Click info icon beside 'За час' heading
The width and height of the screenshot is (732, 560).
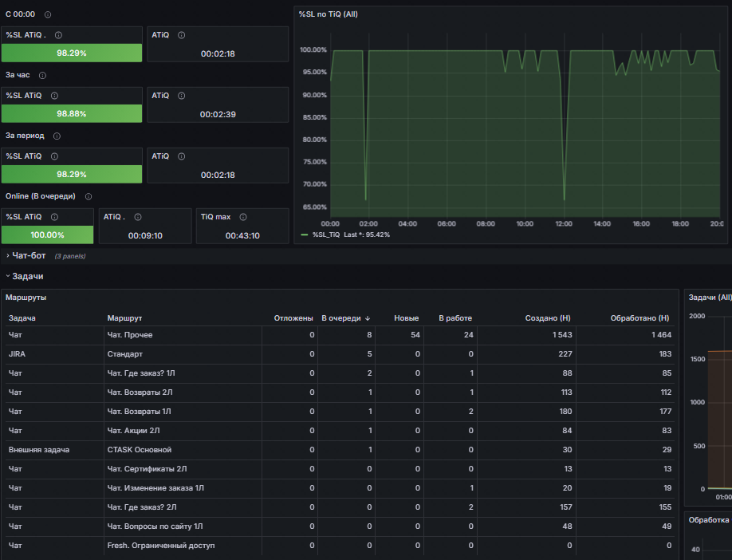pyautogui.click(x=42, y=75)
